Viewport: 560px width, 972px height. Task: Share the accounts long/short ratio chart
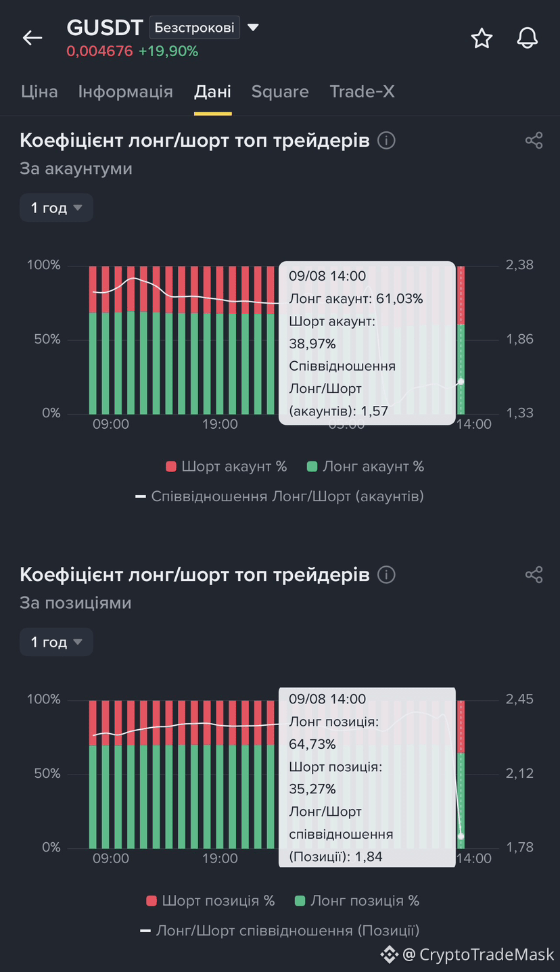(x=534, y=141)
